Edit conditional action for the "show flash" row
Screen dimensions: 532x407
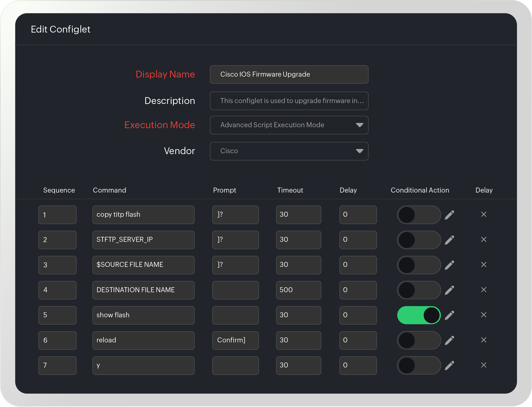[x=450, y=315]
